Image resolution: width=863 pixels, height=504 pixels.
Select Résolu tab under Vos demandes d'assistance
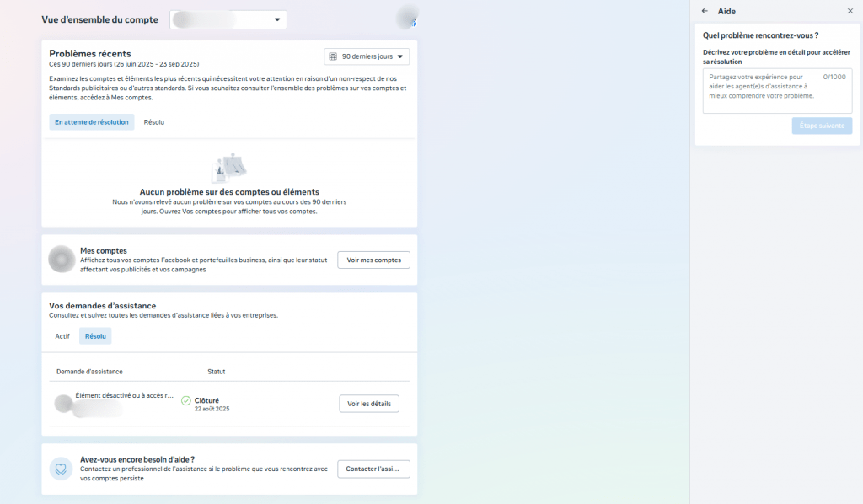coord(95,335)
